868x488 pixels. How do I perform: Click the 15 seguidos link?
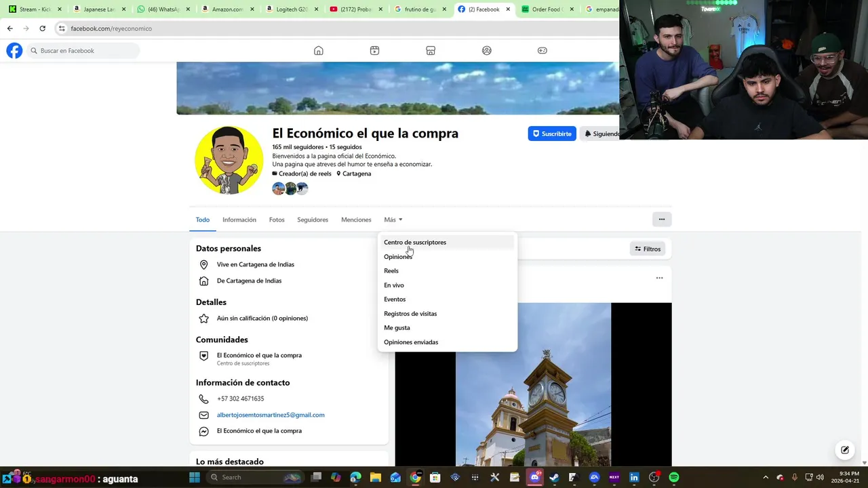[346, 147]
